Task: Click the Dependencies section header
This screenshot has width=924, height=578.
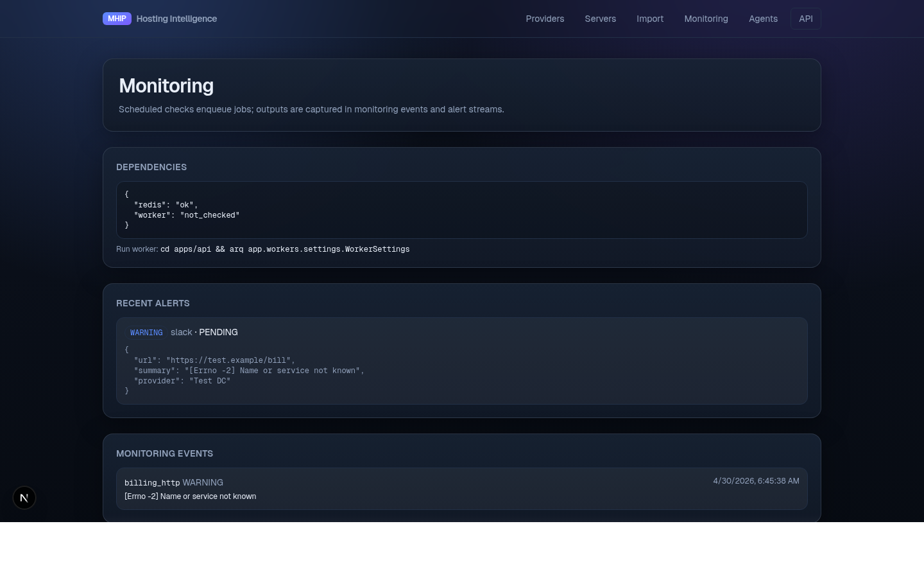Action: (x=151, y=167)
